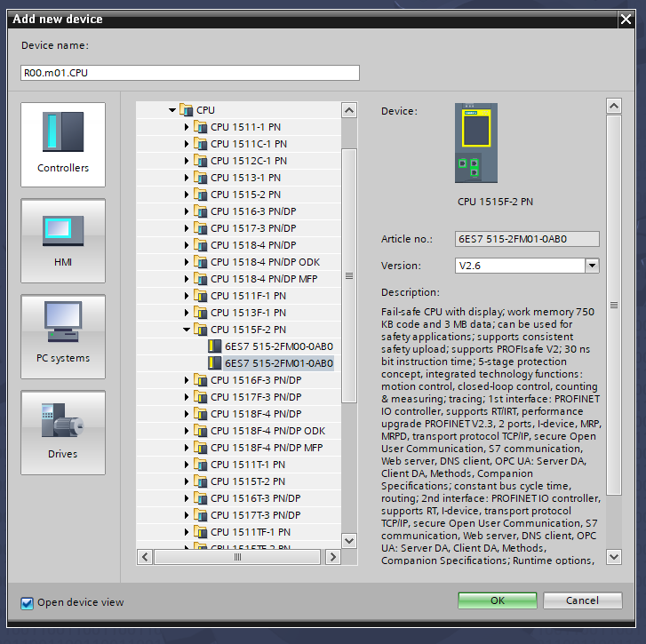Select tree row CPU 1517T-3 PN/DP
The height and width of the screenshot is (644, 646).
tap(238, 515)
